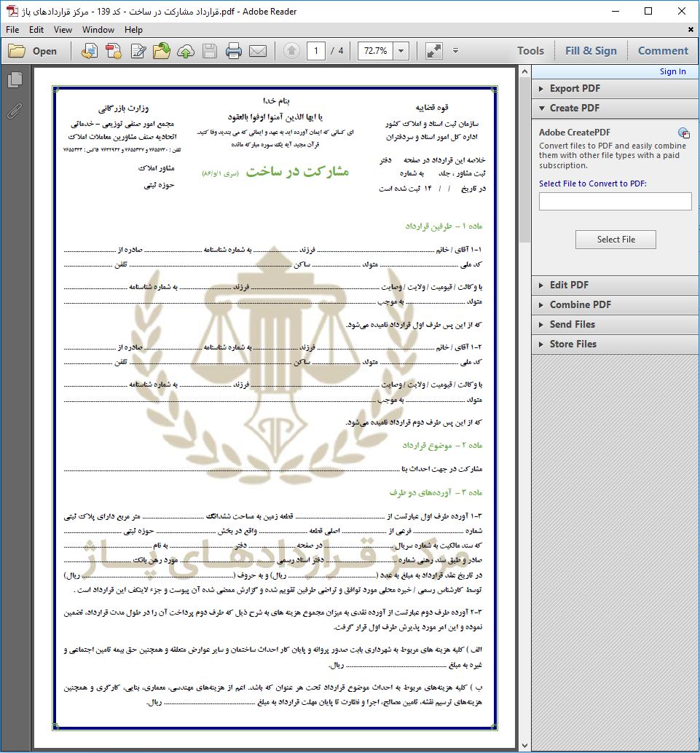Expand the Export PDF section
This screenshot has width=700, height=753.
click(574, 88)
